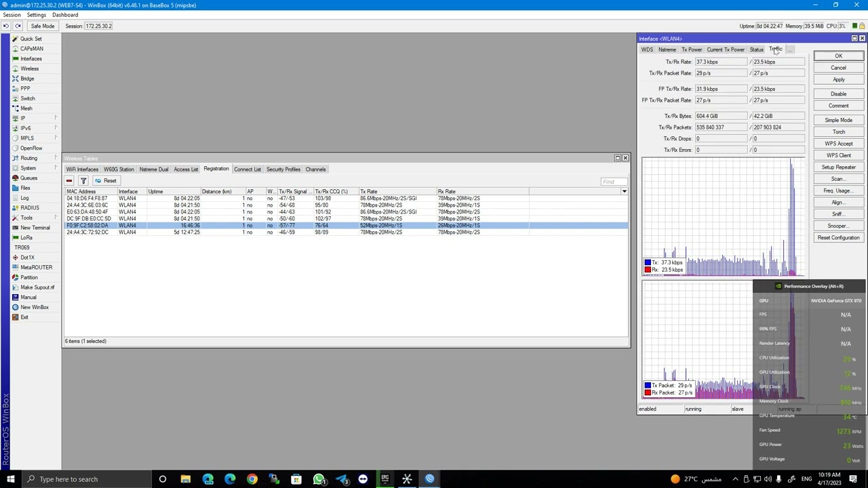The height and width of the screenshot is (488, 868).
Task: Click the blue Tx legend swatch in traffic graph
Action: click(648, 262)
